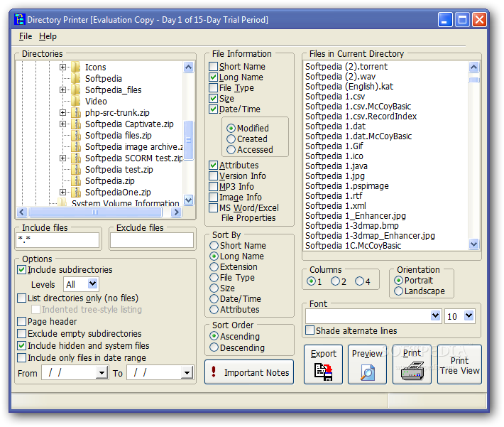Image resolution: width=504 pixels, height=427 pixels.
Task: Select Softpedia image archive zip icon
Action: 76,147
